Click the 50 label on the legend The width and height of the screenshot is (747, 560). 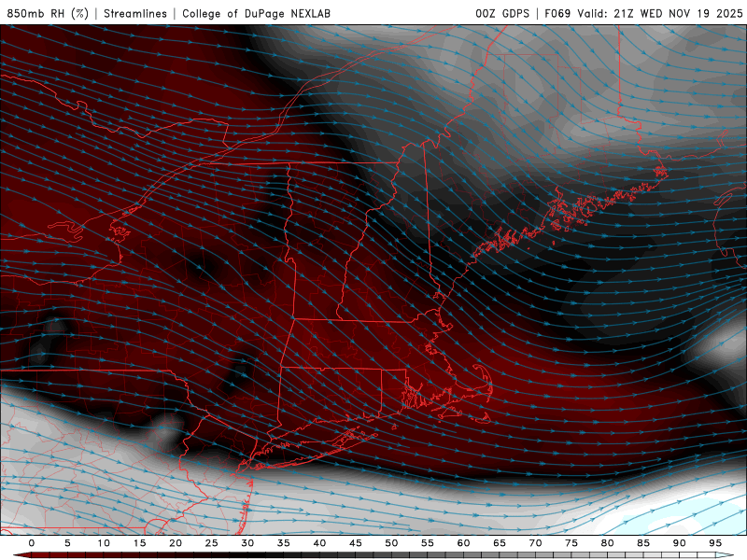[x=391, y=543]
